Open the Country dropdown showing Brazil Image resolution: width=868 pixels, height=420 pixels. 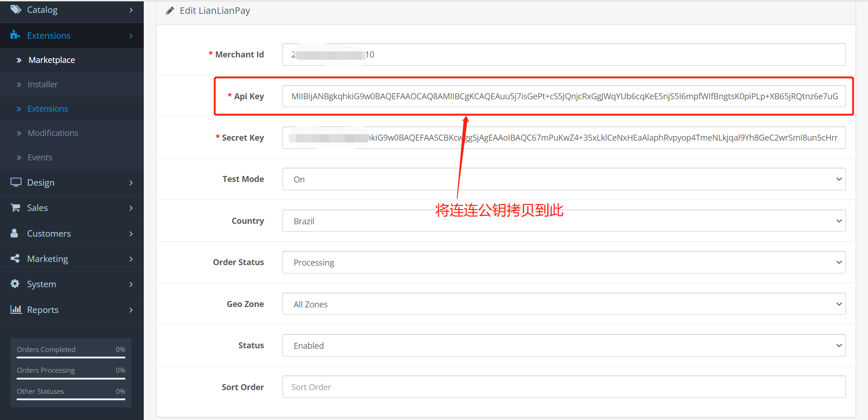point(564,221)
